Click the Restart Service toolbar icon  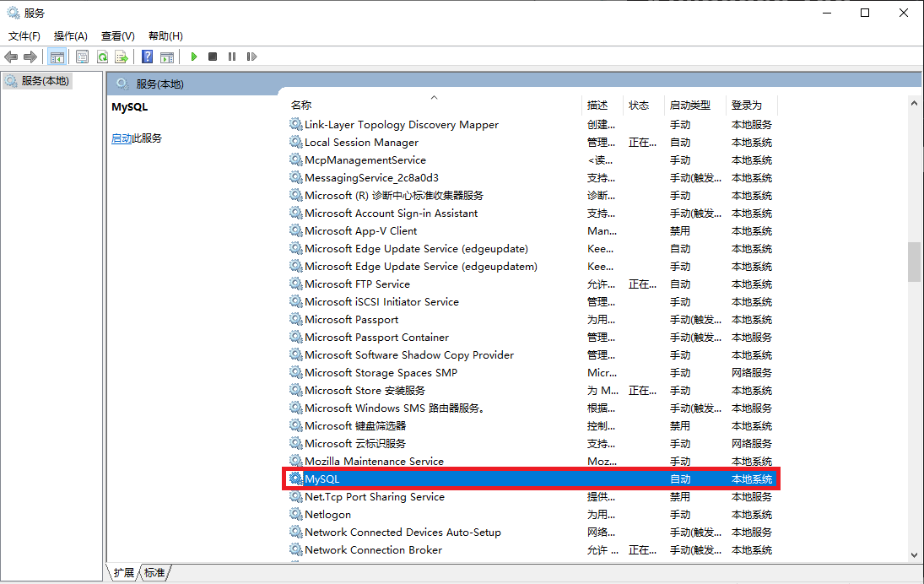[x=251, y=57]
